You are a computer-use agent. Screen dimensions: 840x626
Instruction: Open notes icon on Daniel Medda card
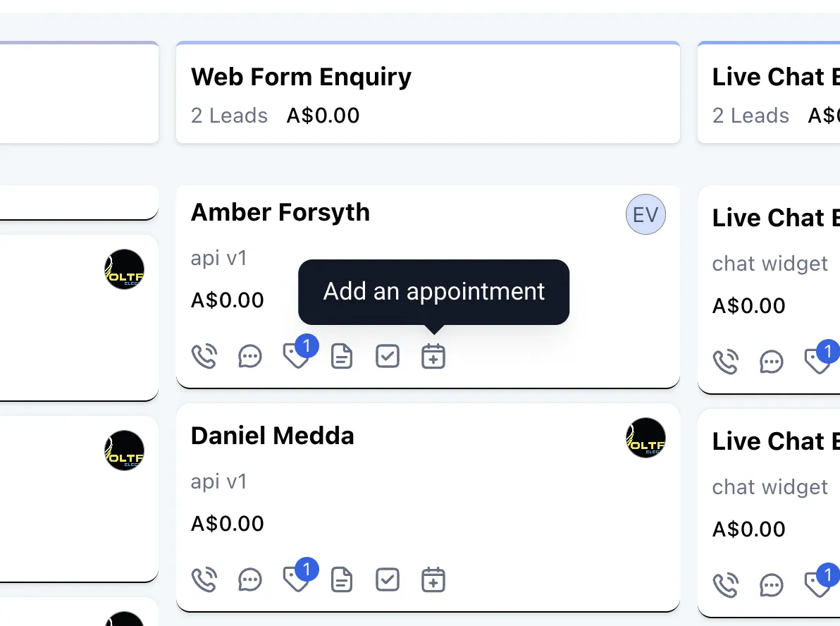coord(342,579)
